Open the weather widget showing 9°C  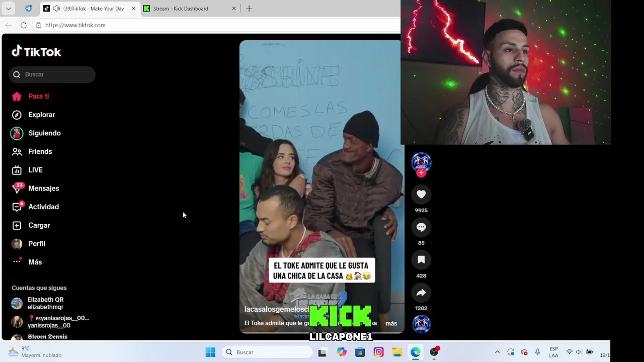[35, 352]
